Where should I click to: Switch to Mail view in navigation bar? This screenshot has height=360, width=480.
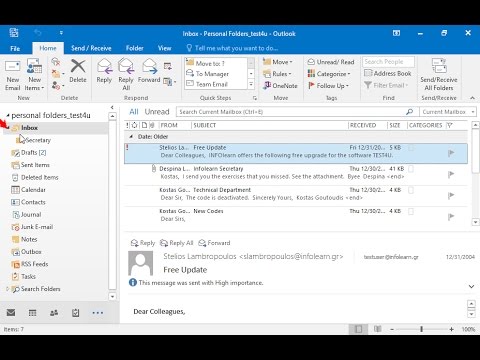pos(11,313)
